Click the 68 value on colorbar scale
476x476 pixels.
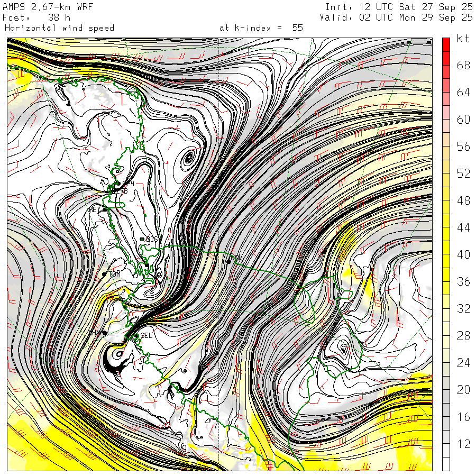pyautogui.click(x=463, y=66)
